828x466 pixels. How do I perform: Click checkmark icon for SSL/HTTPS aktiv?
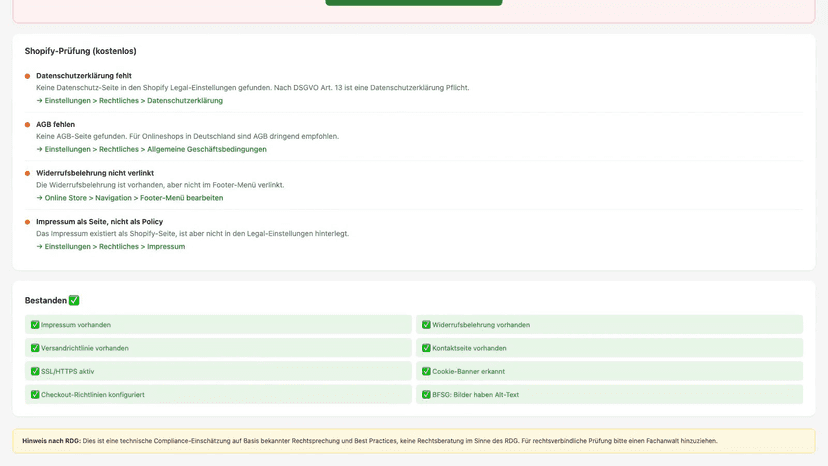[x=35, y=371]
